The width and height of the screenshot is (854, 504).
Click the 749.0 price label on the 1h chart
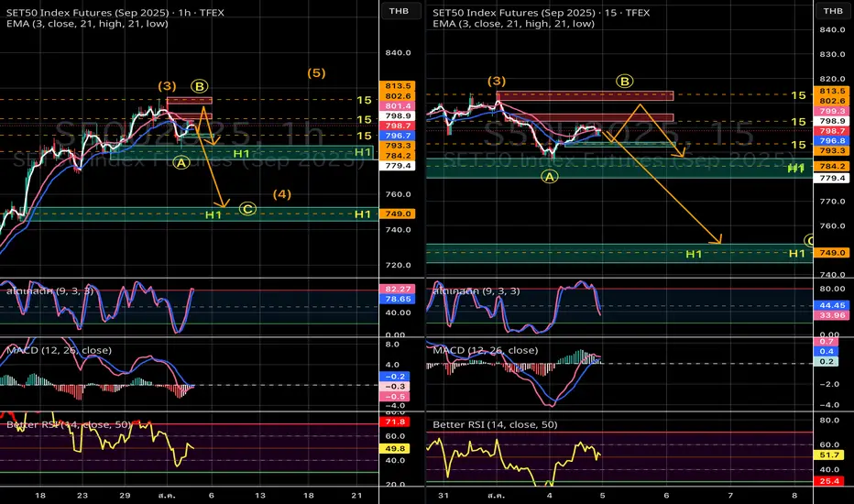tap(397, 214)
